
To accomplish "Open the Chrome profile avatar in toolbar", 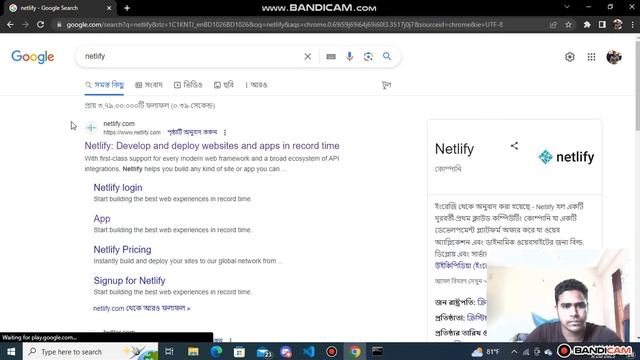I will coord(618,24).
